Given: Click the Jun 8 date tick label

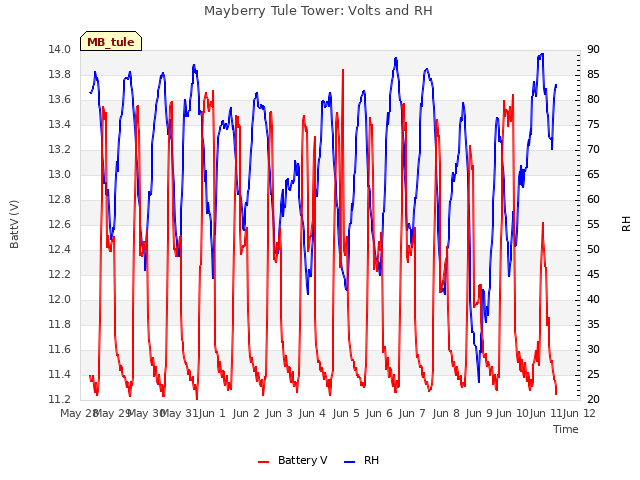Looking at the screenshot, I should [446, 413].
